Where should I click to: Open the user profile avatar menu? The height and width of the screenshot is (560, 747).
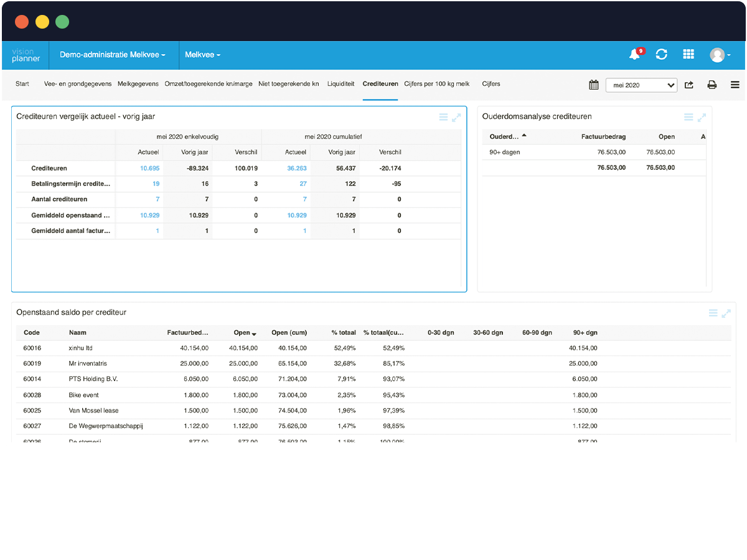point(720,55)
